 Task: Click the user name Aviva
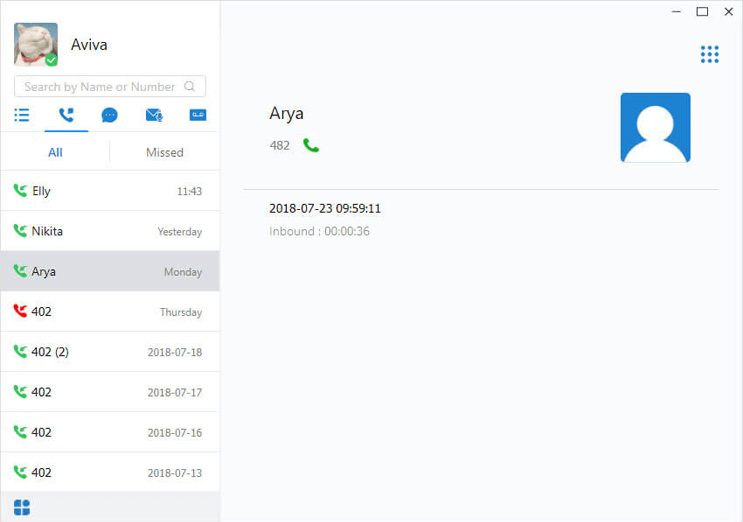pos(89,45)
